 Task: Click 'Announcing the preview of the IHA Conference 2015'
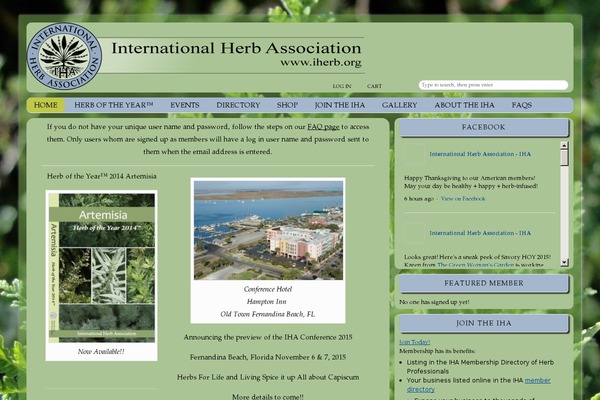(268, 337)
